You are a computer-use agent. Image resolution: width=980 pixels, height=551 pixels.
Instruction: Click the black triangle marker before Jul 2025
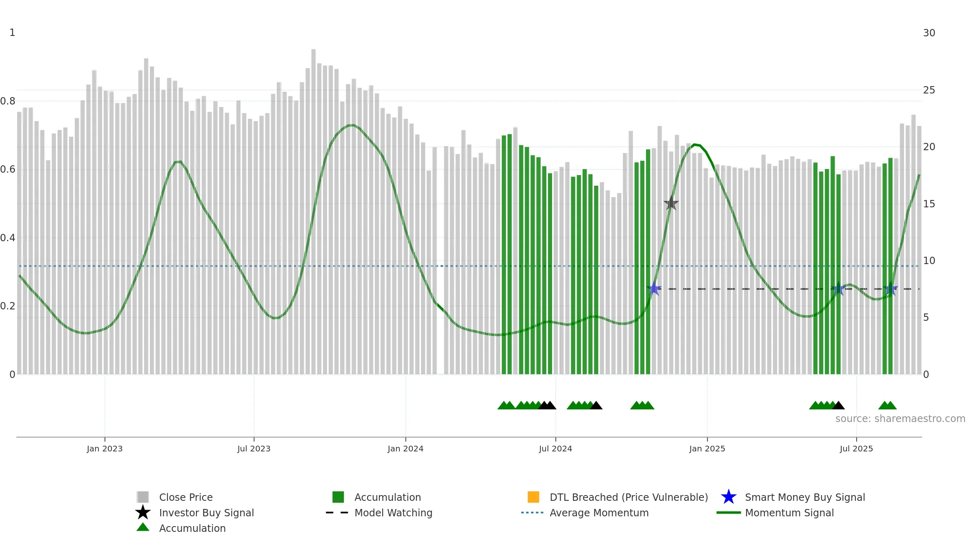pyautogui.click(x=838, y=405)
